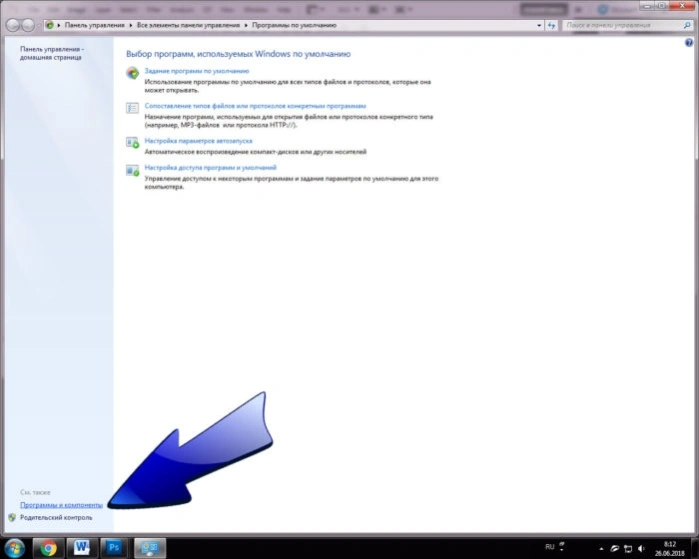Click icon beside Настройка доступа программ и умолчаний

point(132,170)
